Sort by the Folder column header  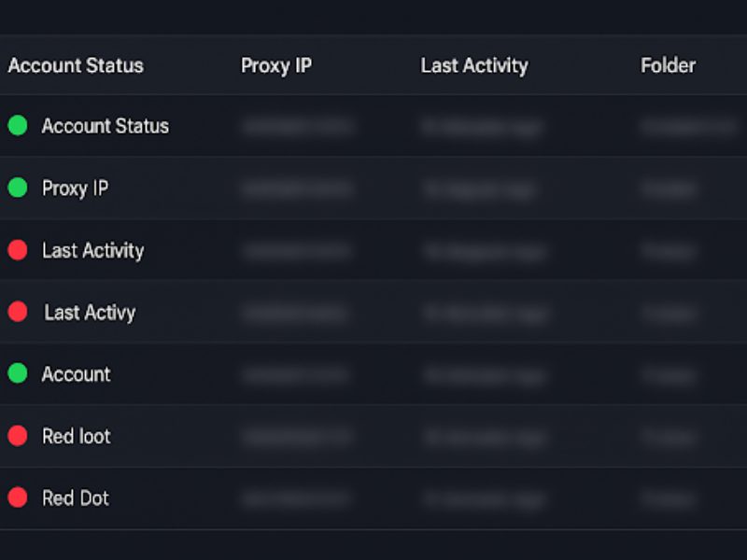[x=668, y=65]
